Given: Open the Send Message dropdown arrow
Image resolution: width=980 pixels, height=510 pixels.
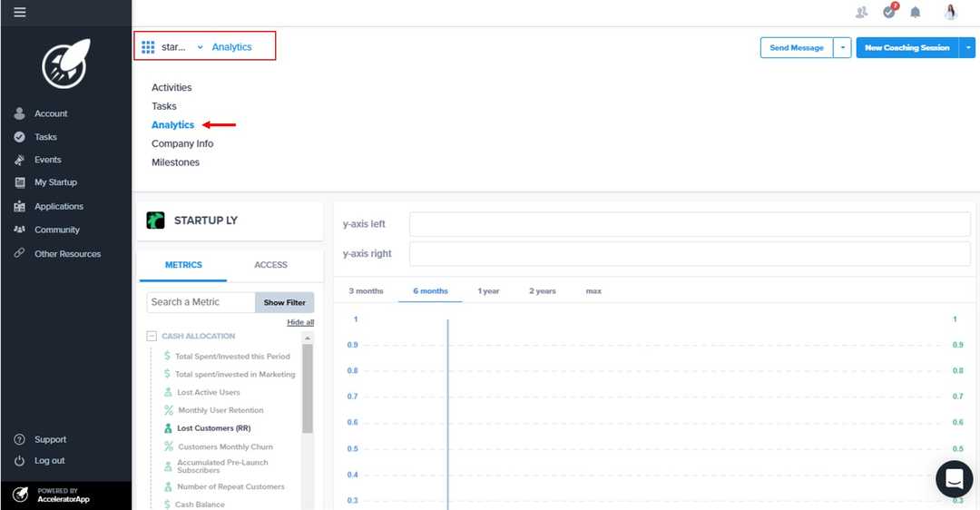Looking at the screenshot, I should pos(842,47).
